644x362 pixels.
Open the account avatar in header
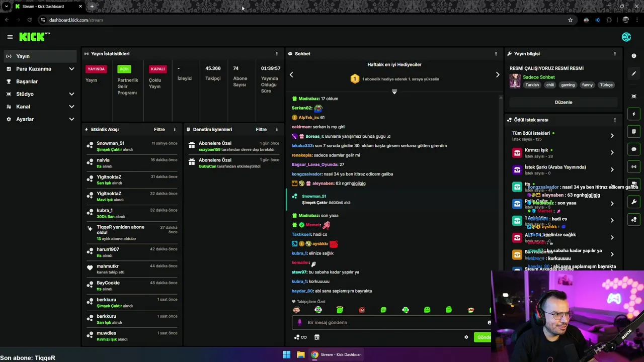coord(626,37)
